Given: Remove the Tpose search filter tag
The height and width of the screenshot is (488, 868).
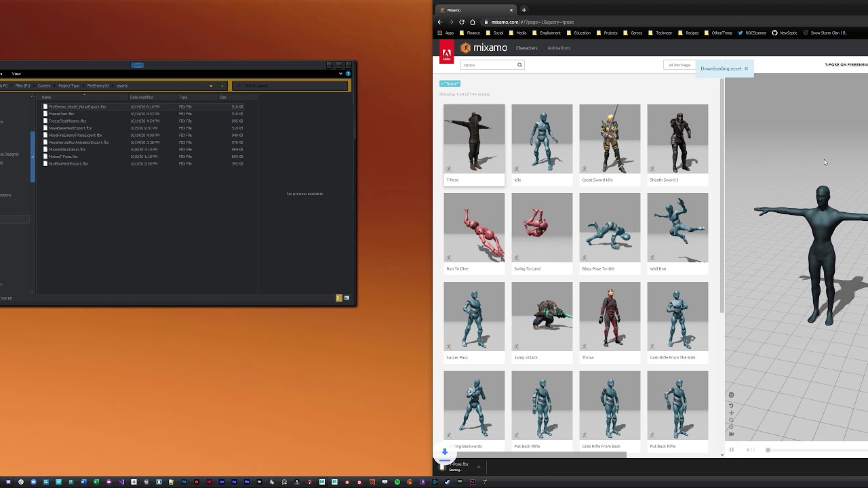Looking at the screenshot, I should click(x=450, y=83).
